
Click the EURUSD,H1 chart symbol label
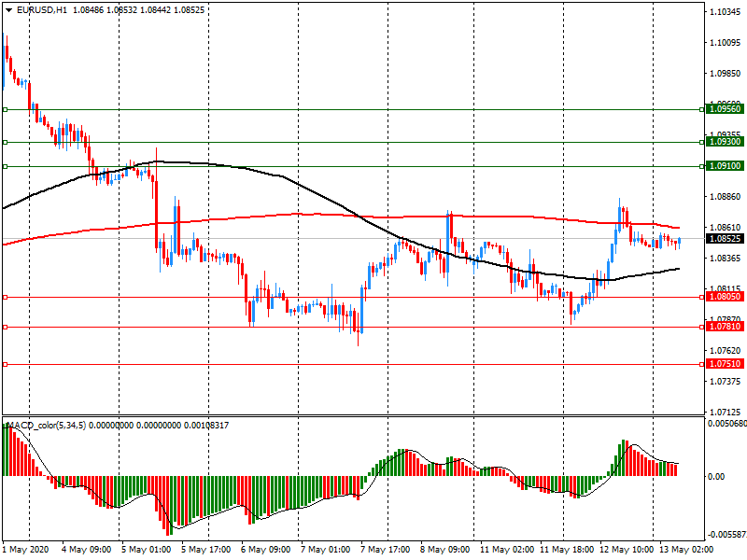[42, 9]
